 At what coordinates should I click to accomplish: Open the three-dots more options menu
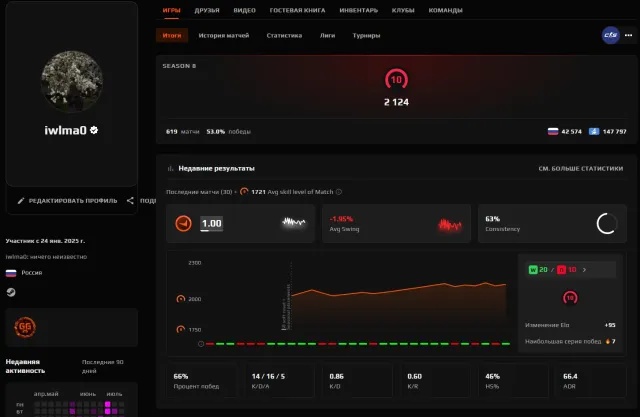click(x=629, y=35)
